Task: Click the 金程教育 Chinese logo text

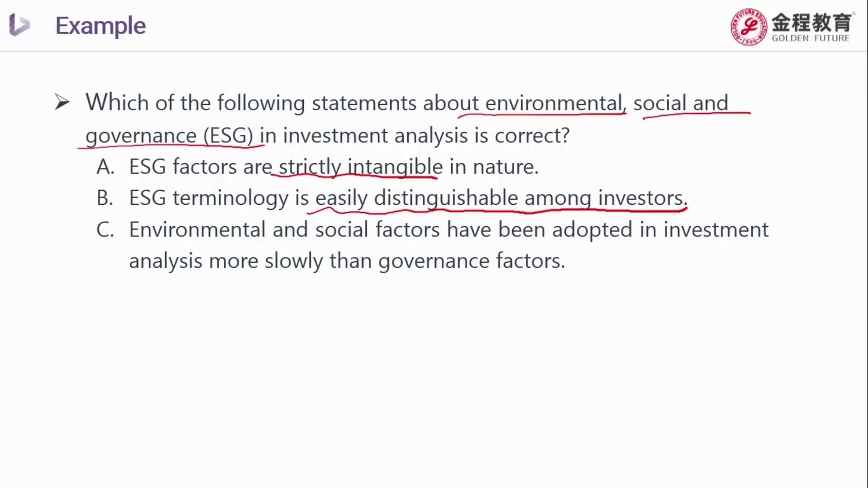Action: point(811,22)
